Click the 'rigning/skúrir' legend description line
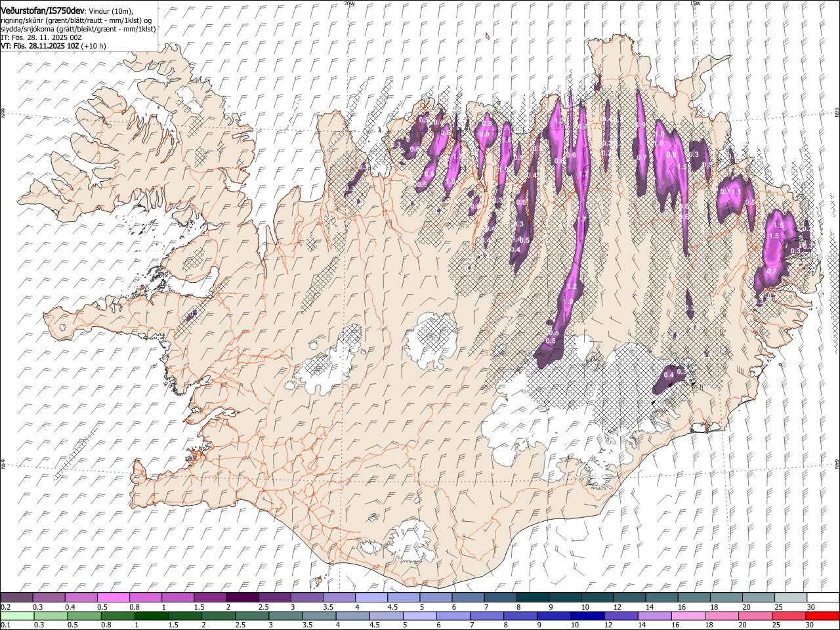The height and width of the screenshot is (630, 840). [x=77, y=20]
